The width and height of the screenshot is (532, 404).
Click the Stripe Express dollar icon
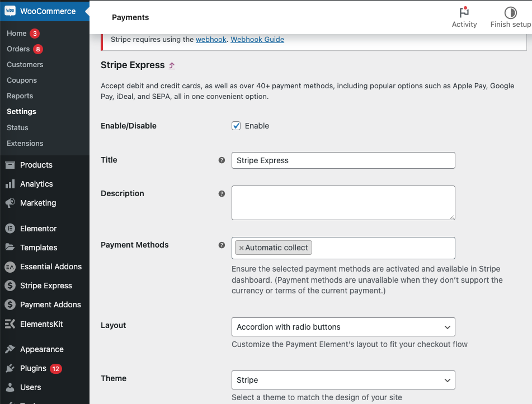coord(10,286)
